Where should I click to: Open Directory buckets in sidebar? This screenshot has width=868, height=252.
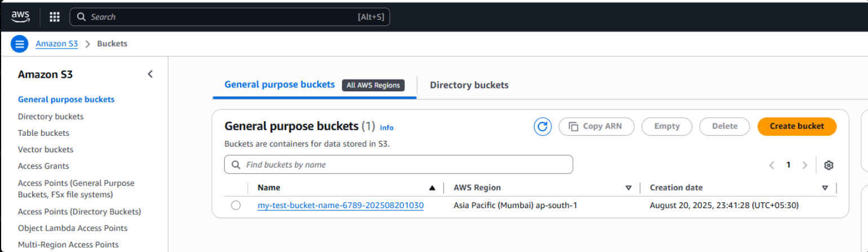pyautogui.click(x=51, y=116)
